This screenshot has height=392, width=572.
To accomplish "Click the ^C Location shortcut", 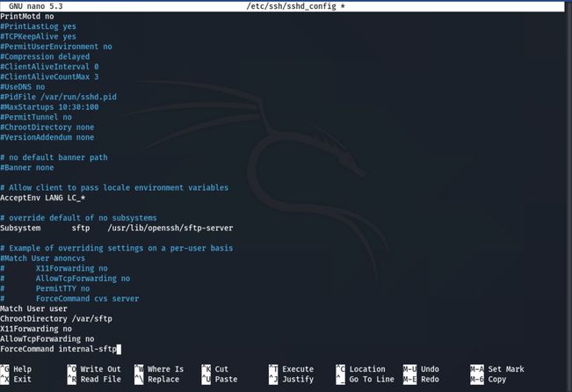I will 360,369.
